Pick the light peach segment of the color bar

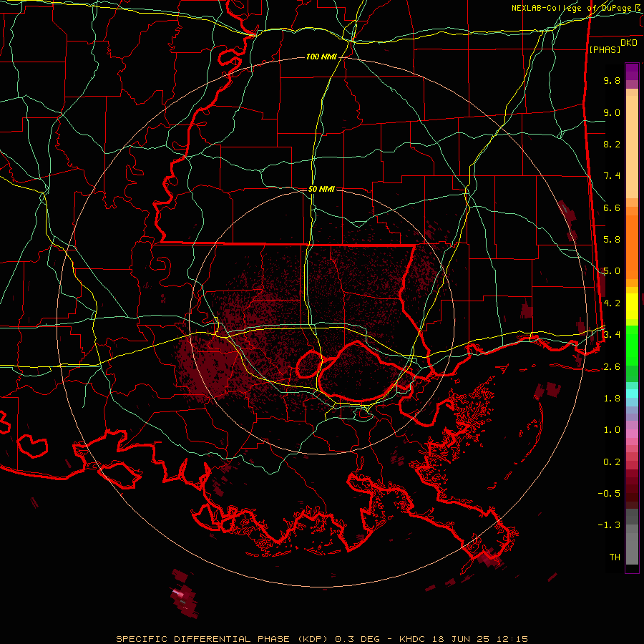[632, 147]
